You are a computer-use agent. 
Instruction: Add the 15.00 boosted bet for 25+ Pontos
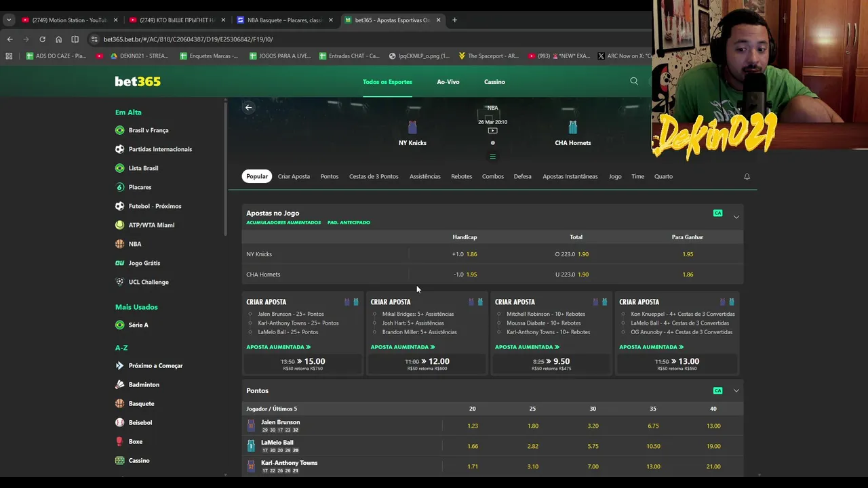(303, 364)
